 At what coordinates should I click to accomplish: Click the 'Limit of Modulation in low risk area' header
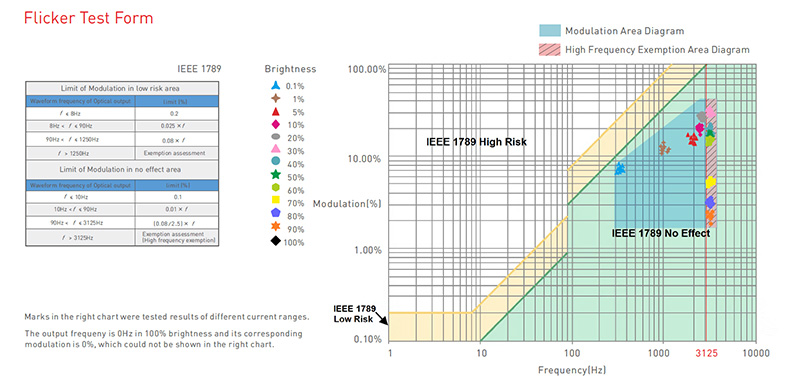point(122,88)
